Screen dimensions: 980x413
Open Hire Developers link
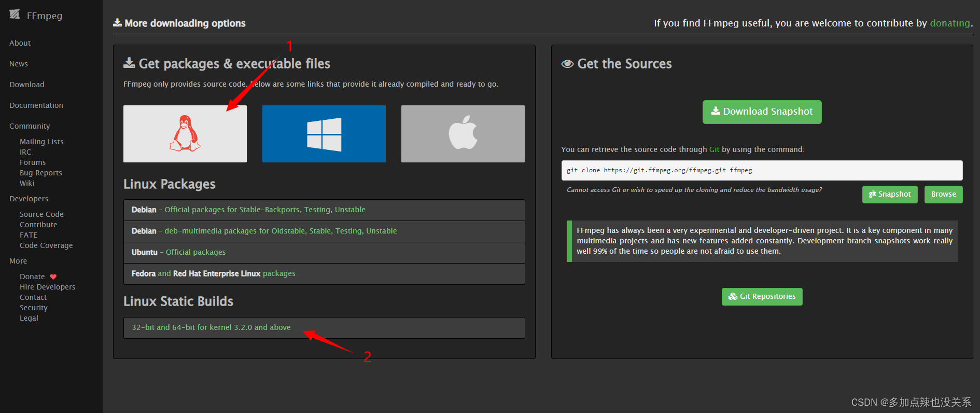coord(47,287)
